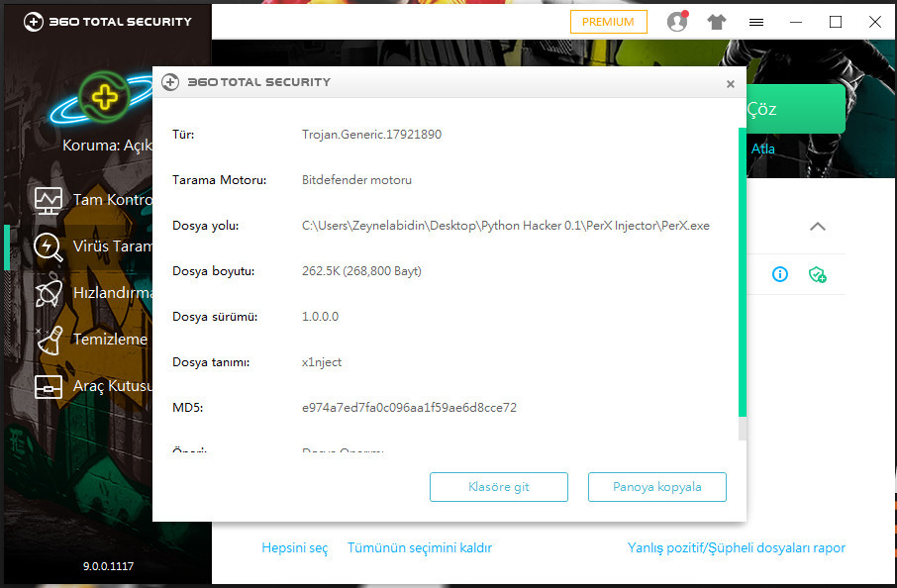Open Tam Kontrol checkup icon
Viewport: 897px width, 588px height.
pyautogui.click(x=49, y=200)
